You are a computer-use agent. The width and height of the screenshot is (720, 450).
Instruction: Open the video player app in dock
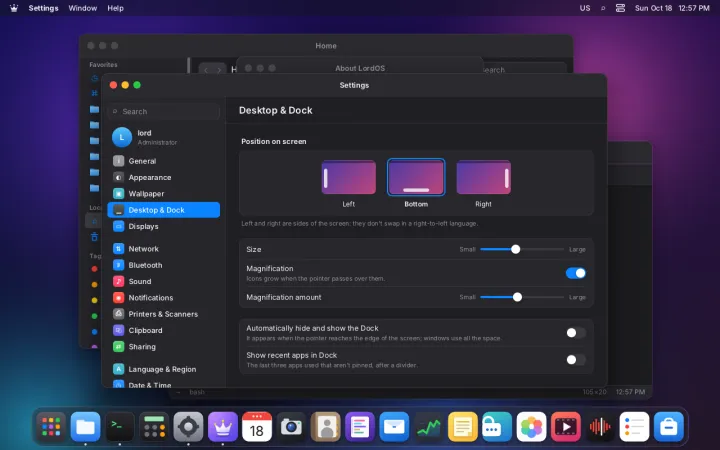click(566, 427)
